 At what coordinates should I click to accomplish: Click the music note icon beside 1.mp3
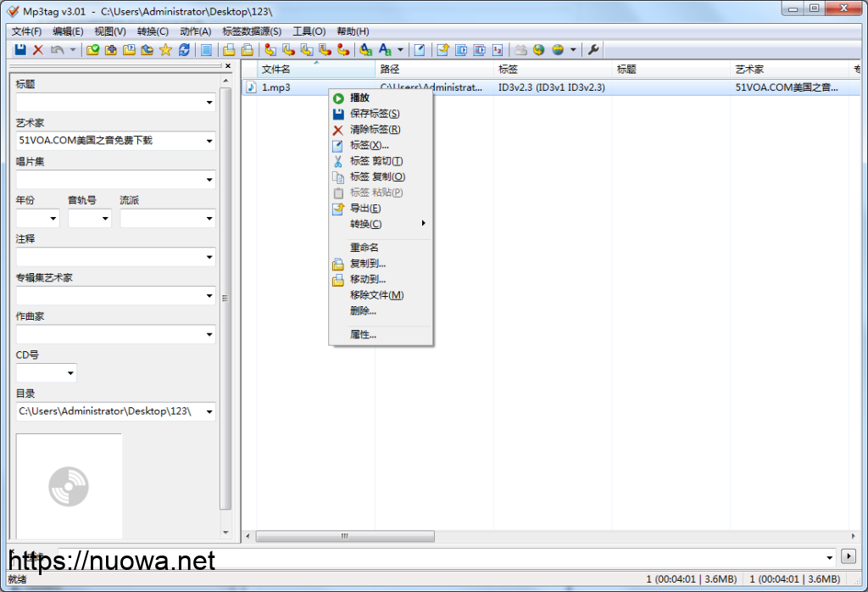click(251, 87)
